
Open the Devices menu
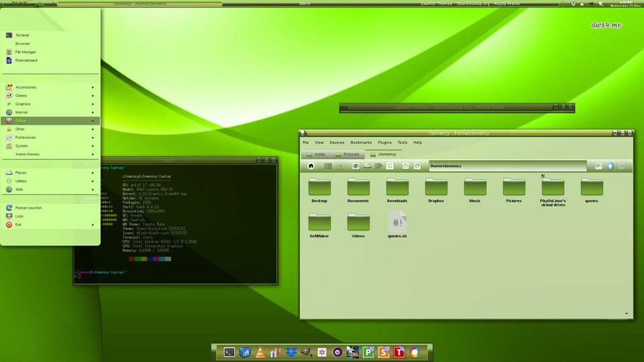pos(337,142)
